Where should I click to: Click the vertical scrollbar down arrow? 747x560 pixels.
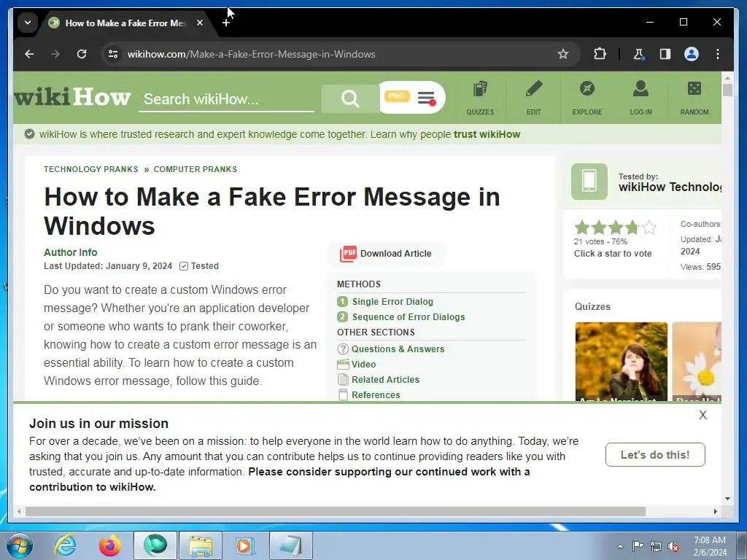(727, 499)
